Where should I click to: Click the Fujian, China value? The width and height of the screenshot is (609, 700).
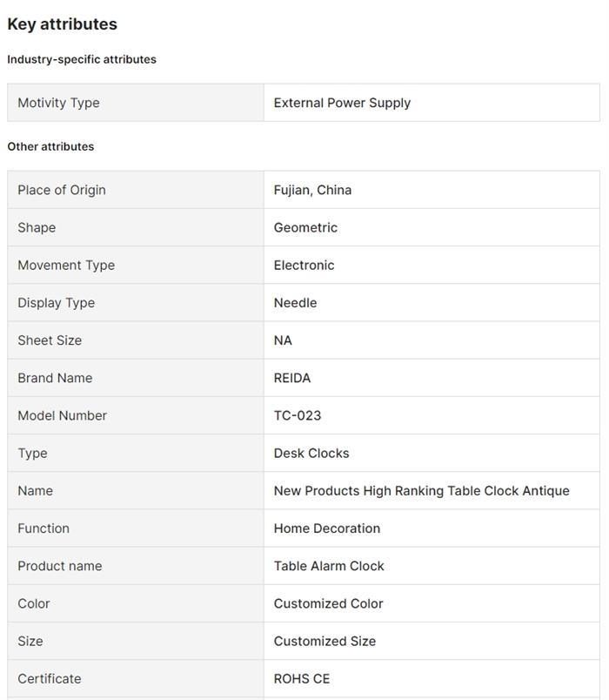pyautogui.click(x=312, y=190)
